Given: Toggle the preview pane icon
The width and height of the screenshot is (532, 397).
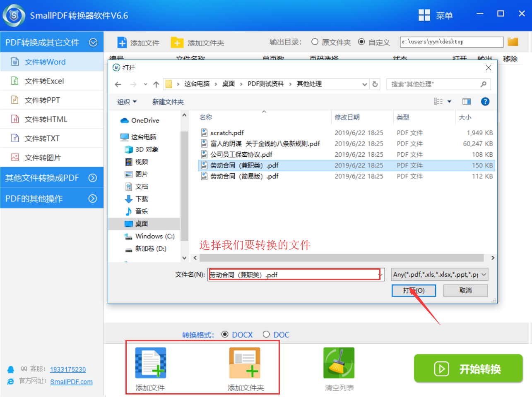Looking at the screenshot, I should (x=467, y=102).
